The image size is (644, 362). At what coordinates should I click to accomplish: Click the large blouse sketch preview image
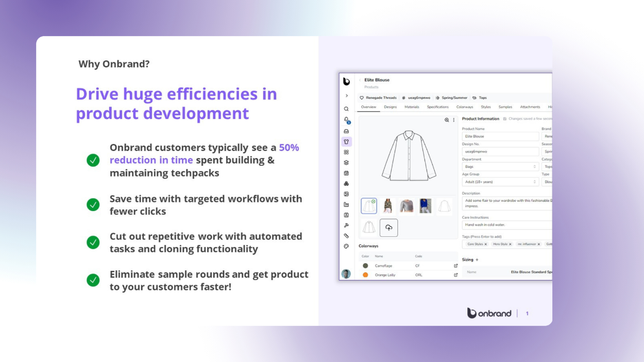pyautogui.click(x=409, y=155)
